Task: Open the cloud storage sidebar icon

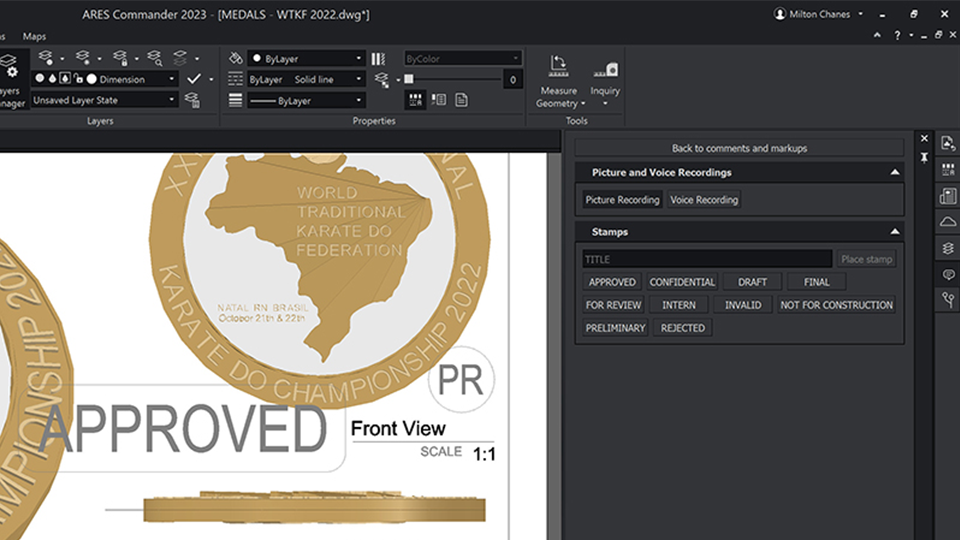Action: tap(948, 222)
